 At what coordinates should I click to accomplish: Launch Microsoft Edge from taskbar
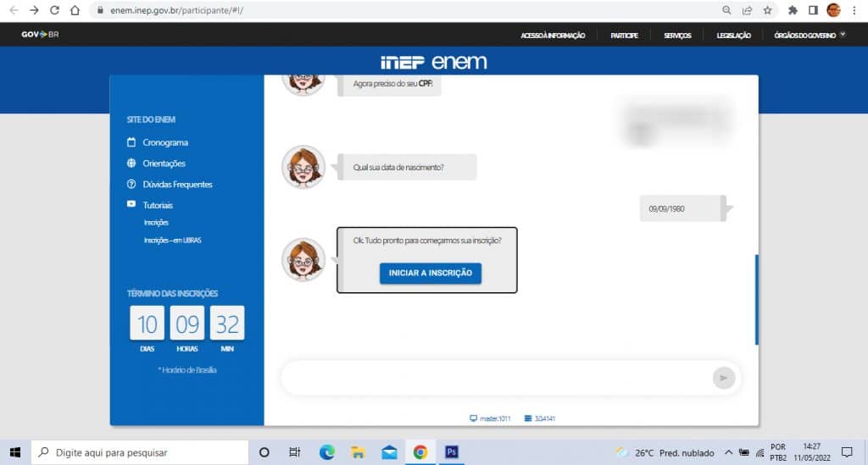(x=326, y=452)
